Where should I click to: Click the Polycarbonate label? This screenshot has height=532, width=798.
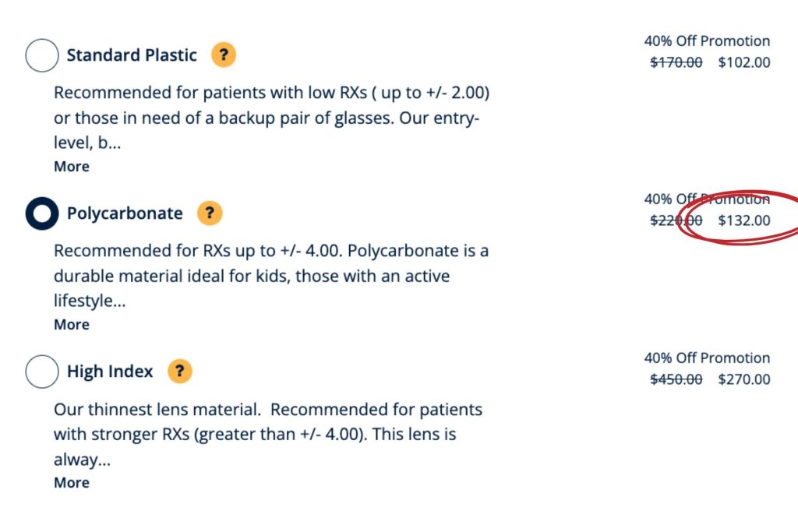[x=124, y=213]
